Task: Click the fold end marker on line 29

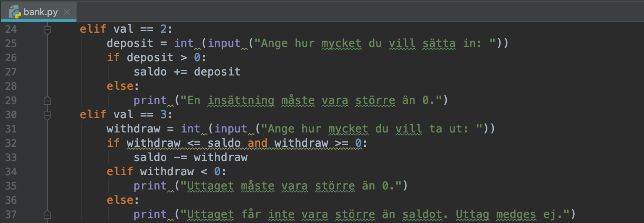Action: pos(47,101)
